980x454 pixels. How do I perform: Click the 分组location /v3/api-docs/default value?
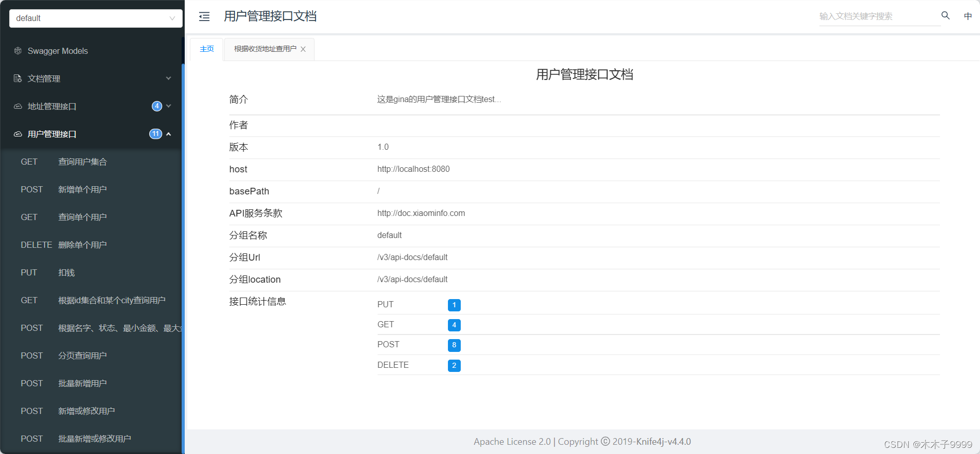click(x=413, y=280)
